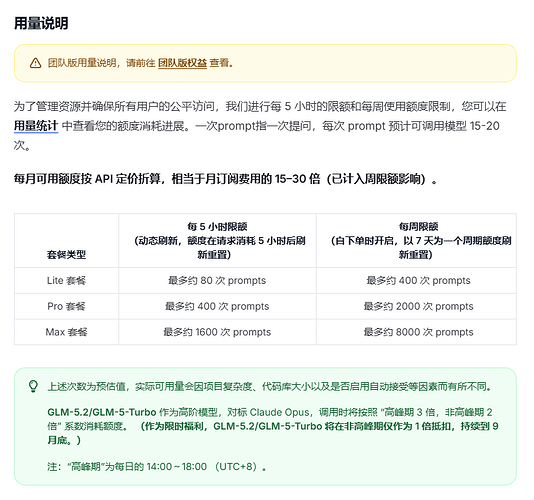This screenshot has height=500, width=534.
Task: Click the 高峰期 14:00~18:00 (UTC+8) note
Action: (157, 466)
